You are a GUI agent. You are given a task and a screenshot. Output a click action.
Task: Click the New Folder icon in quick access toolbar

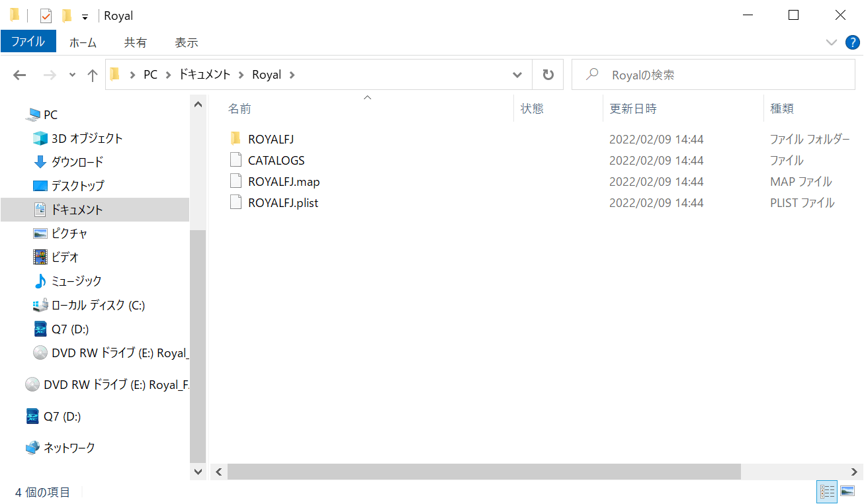click(x=66, y=16)
